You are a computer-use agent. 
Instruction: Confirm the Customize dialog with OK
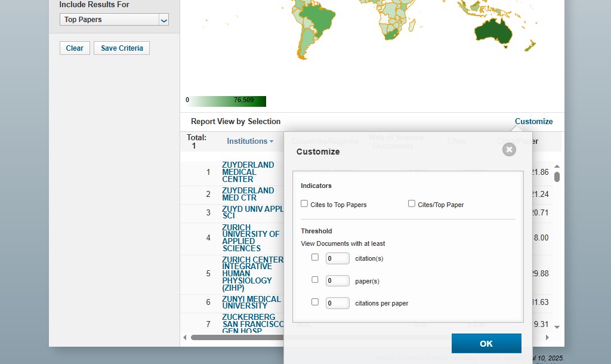click(486, 343)
